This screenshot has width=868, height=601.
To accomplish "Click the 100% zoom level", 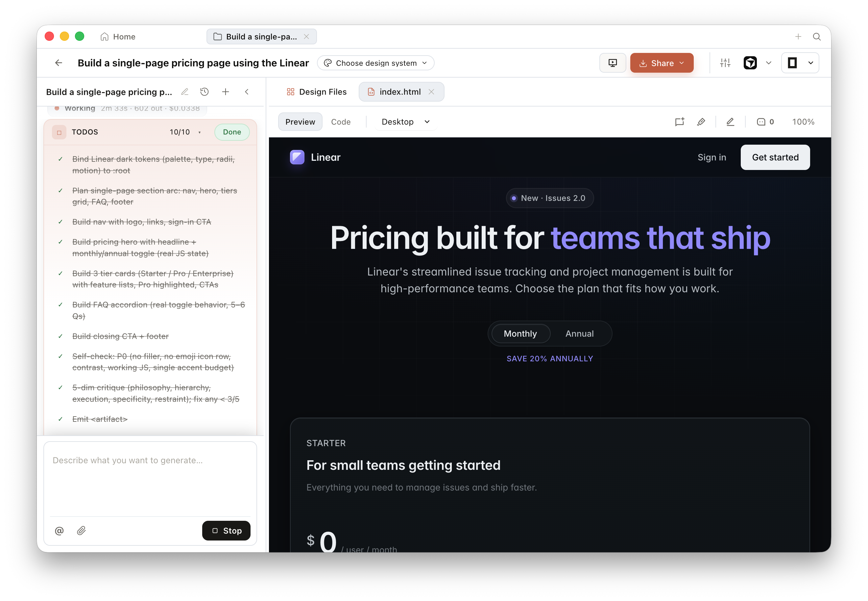I will tap(803, 122).
